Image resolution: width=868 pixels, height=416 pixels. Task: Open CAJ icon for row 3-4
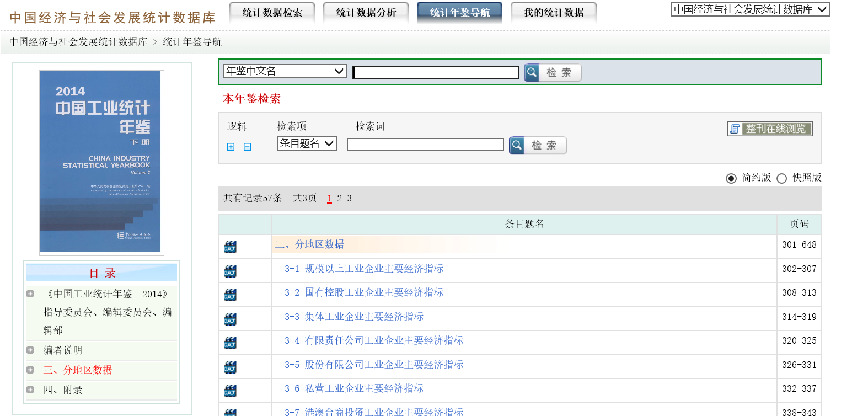click(x=230, y=343)
